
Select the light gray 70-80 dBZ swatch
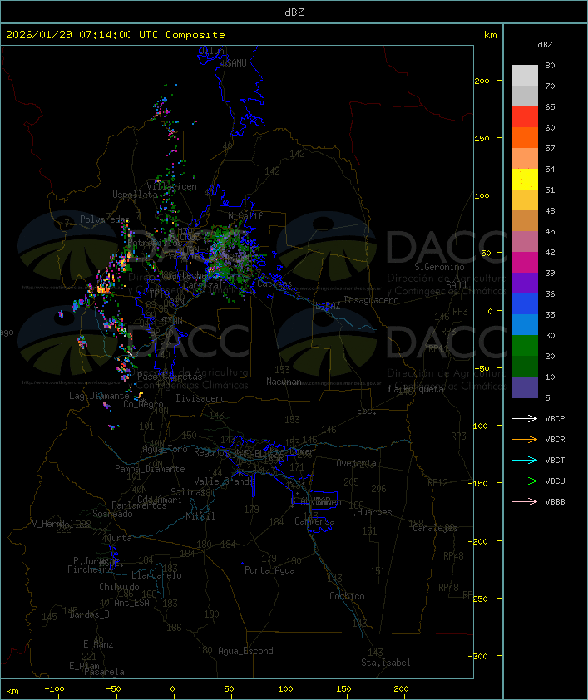point(525,76)
